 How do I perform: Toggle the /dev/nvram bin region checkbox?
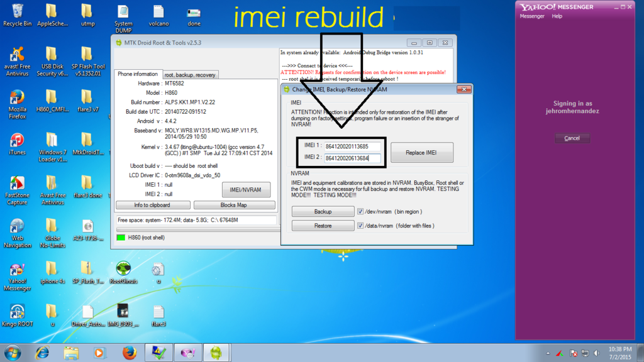pos(360,212)
